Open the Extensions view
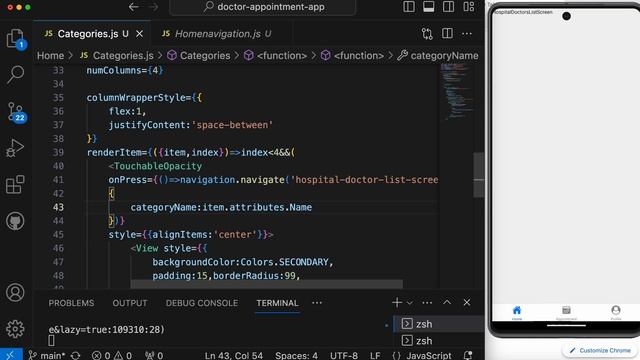 pyautogui.click(x=15, y=184)
